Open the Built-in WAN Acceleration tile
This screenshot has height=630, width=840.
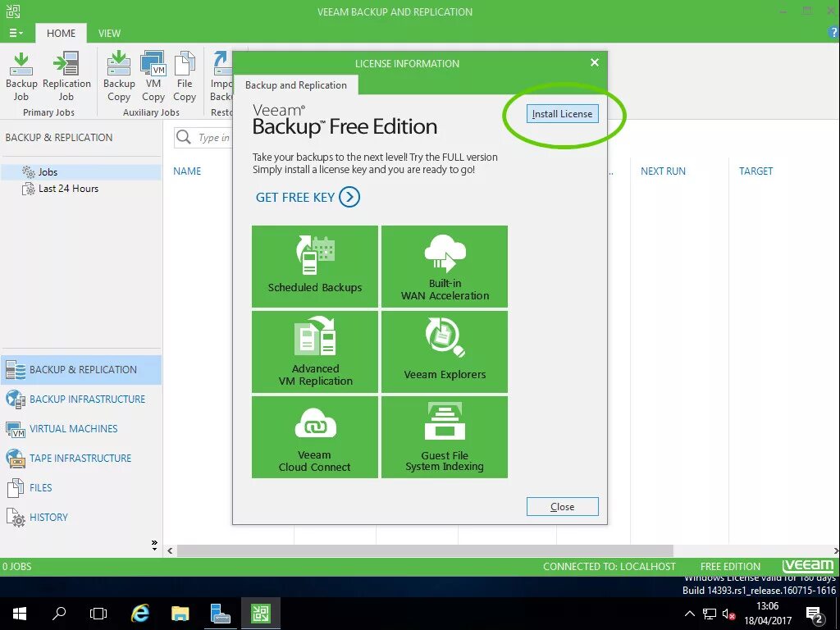tap(445, 267)
